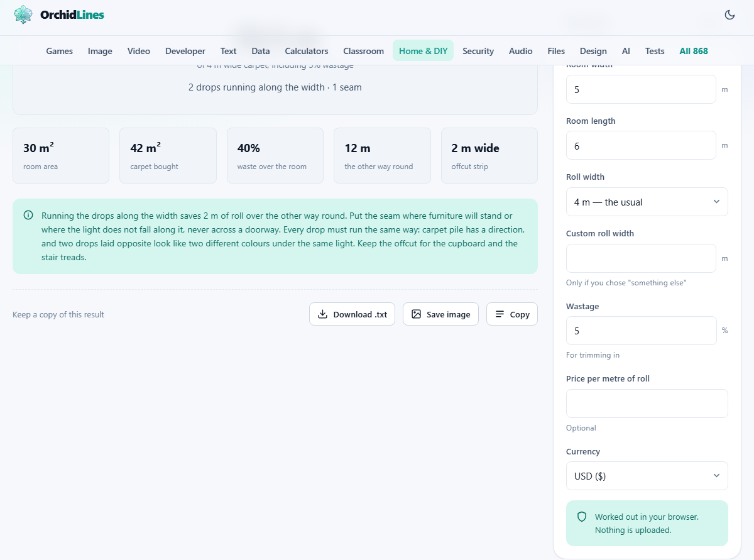
Task: Click the Room width input field
Action: point(641,89)
